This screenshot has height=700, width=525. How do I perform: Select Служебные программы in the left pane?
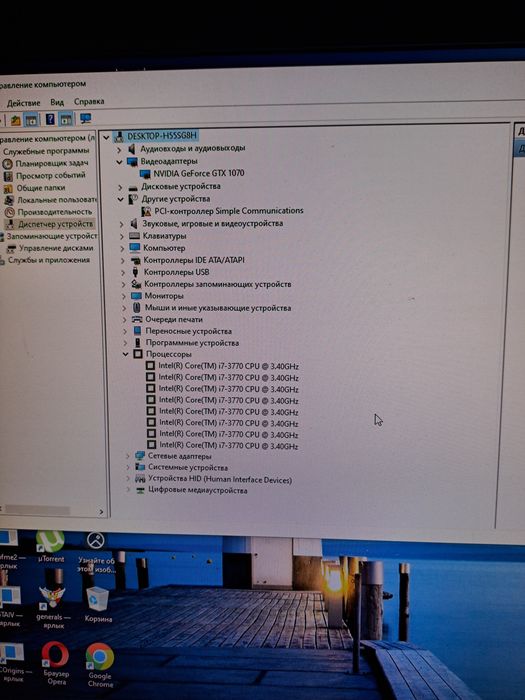46,151
